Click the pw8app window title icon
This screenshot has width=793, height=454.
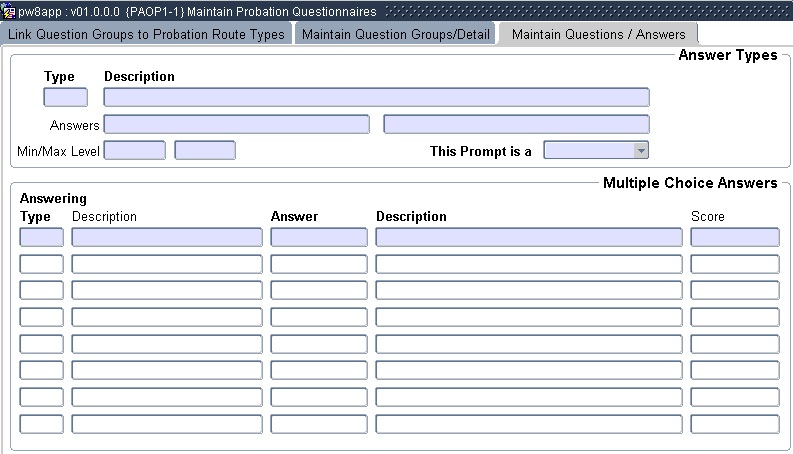pyautogui.click(x=9, y=11)
